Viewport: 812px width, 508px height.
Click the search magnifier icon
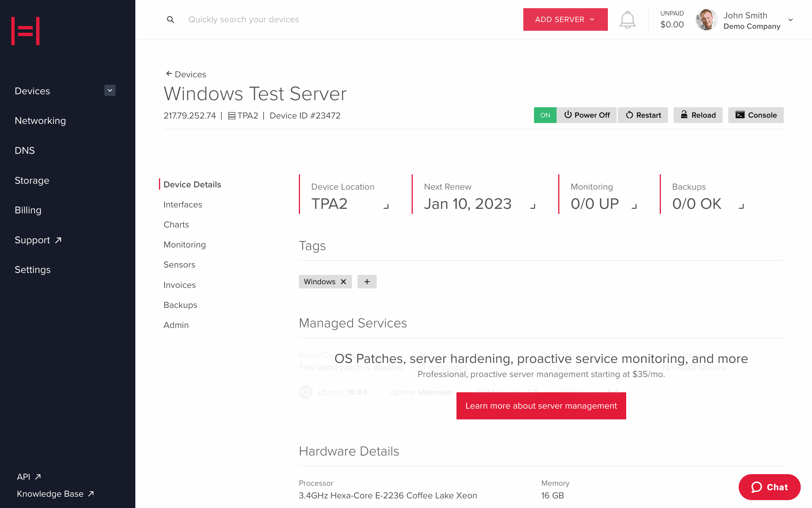[x=171, y=19]
